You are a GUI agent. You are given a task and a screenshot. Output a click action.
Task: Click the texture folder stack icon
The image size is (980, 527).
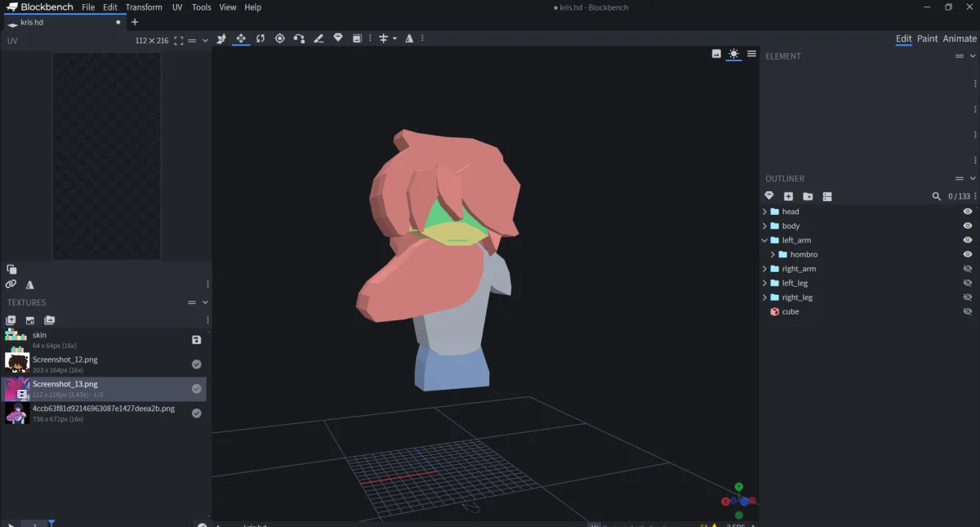(50, 320)
